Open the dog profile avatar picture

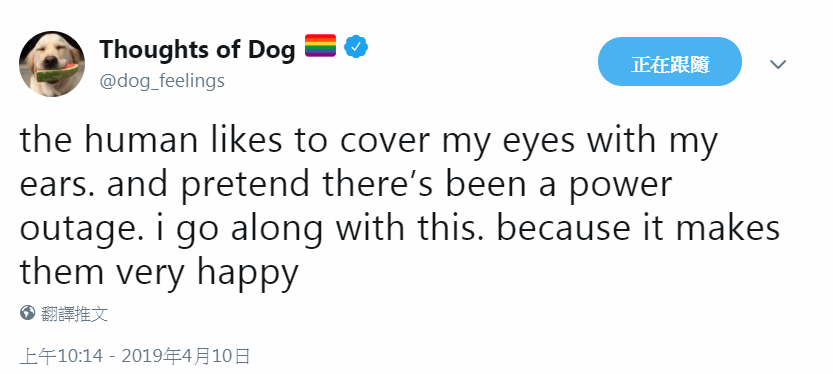52,64
